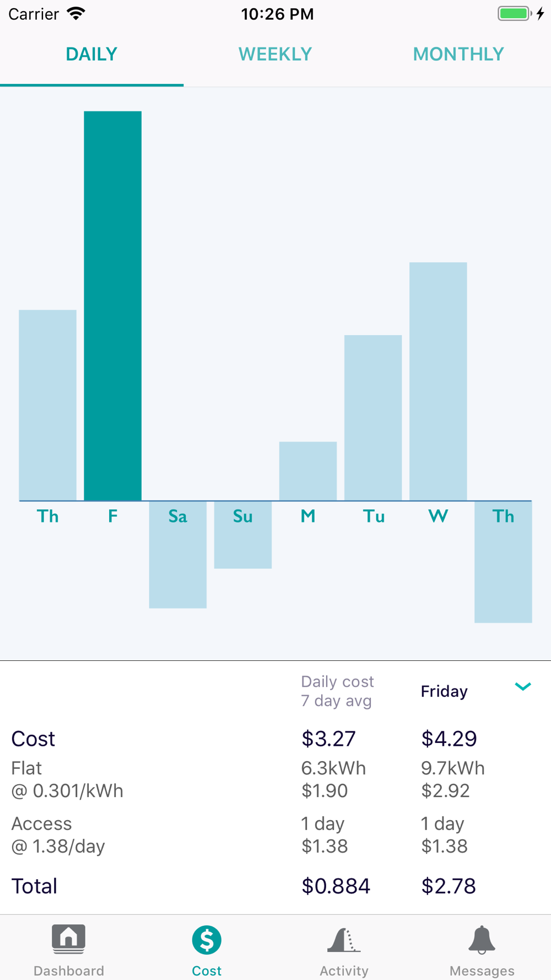
Task: Open the Dashboard house icon
Action: click(68, 939)
